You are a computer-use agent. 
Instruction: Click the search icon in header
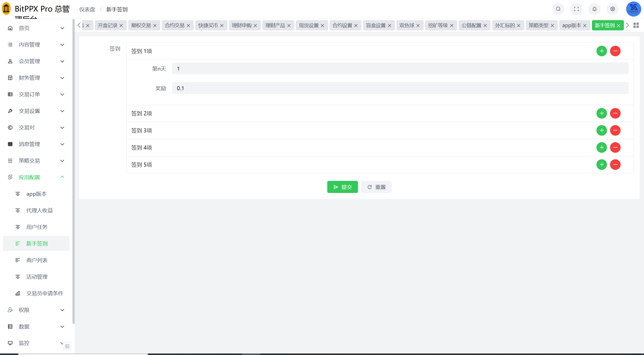point(558,9)
